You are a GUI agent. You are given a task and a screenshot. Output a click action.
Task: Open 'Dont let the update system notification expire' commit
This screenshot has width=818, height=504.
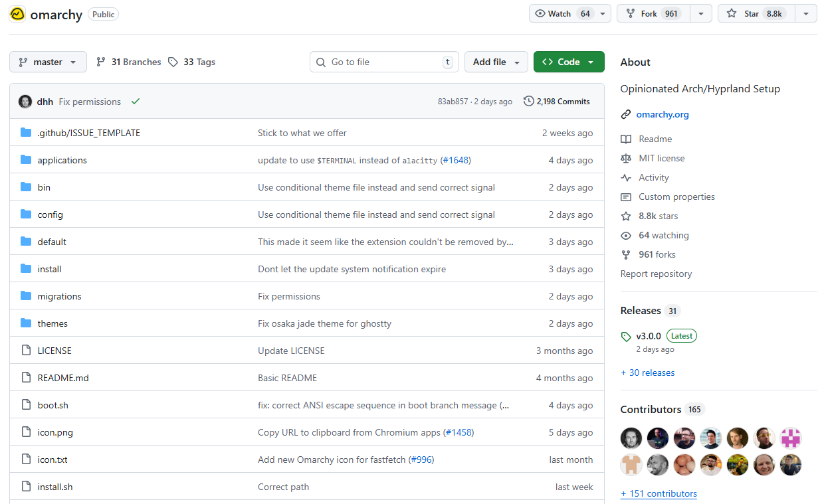[x=352, y=269]
